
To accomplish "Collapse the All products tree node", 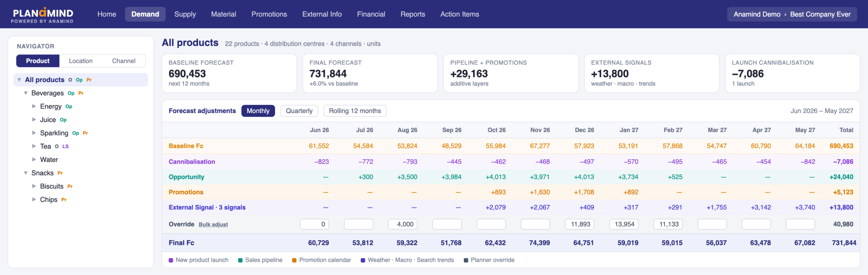I will click(x=19, y=80).
